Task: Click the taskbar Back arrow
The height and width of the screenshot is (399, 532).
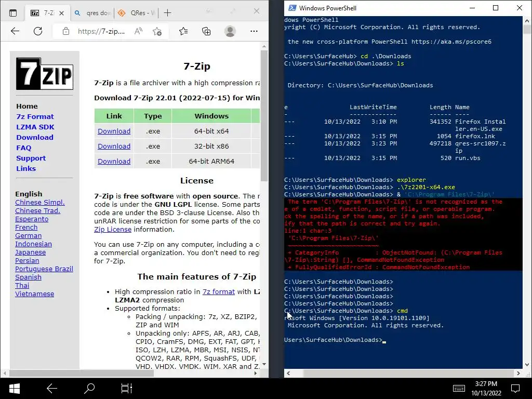Action: point(52,389)
